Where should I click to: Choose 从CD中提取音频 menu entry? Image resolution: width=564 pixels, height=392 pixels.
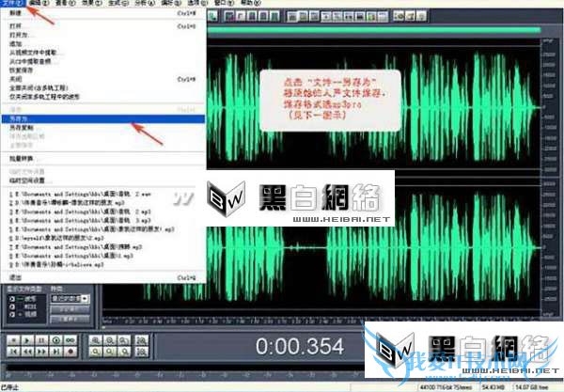click(x=103, y=61)
